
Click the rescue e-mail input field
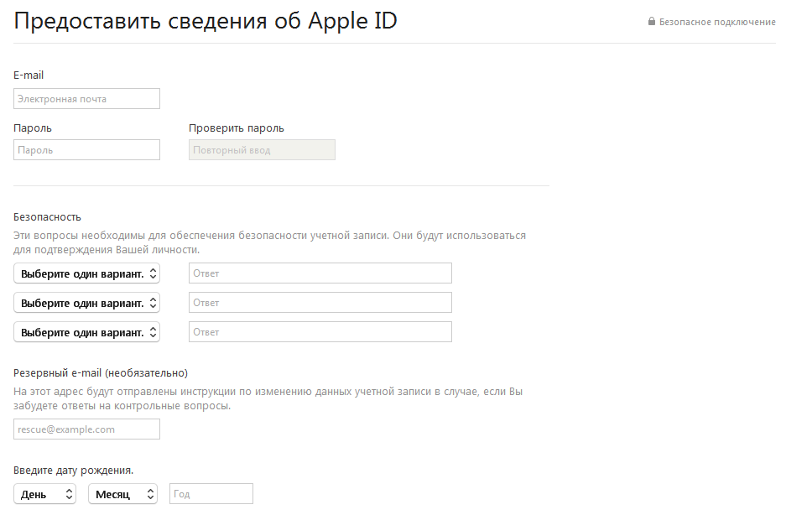click(86, 429)
